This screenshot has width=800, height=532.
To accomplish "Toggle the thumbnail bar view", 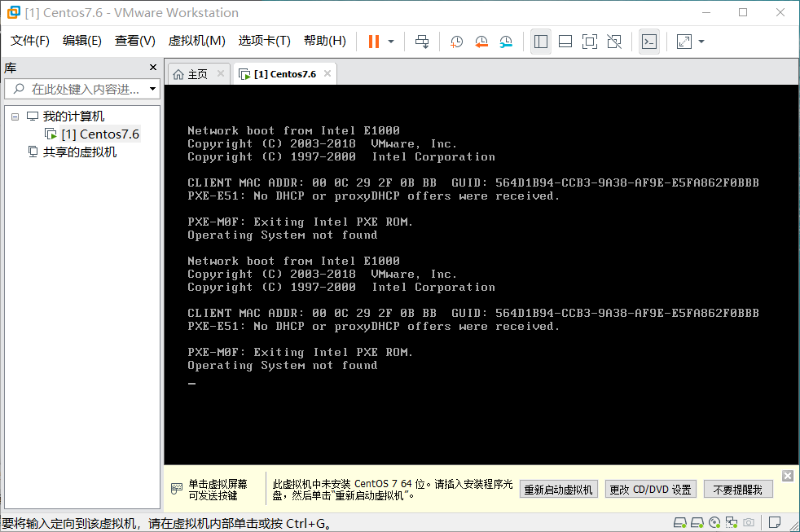I will (x=565, y=42).
